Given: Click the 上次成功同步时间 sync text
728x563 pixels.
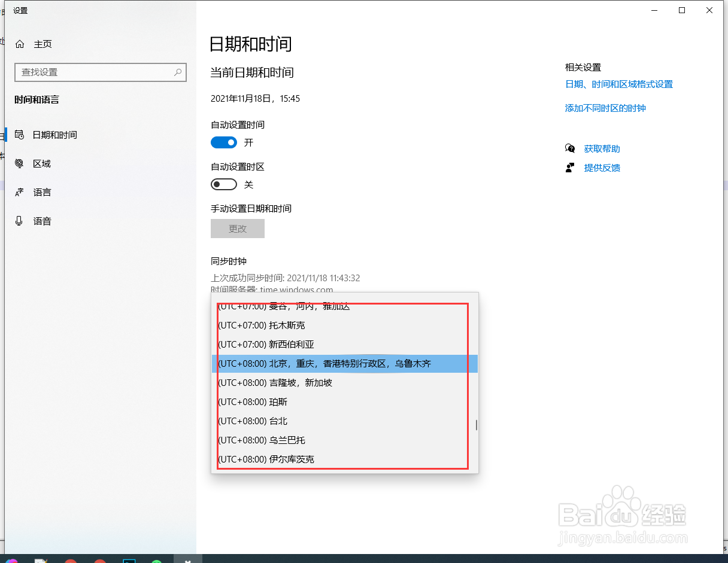Looking at the screenshot, I should 286,278.
